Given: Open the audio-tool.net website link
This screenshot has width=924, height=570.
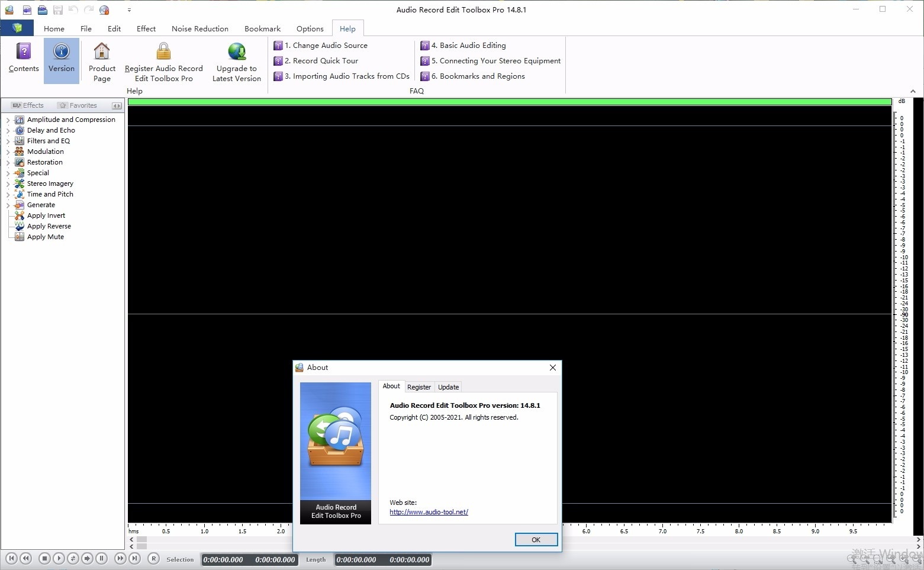Looking at the screenshot, I should 429,512.
